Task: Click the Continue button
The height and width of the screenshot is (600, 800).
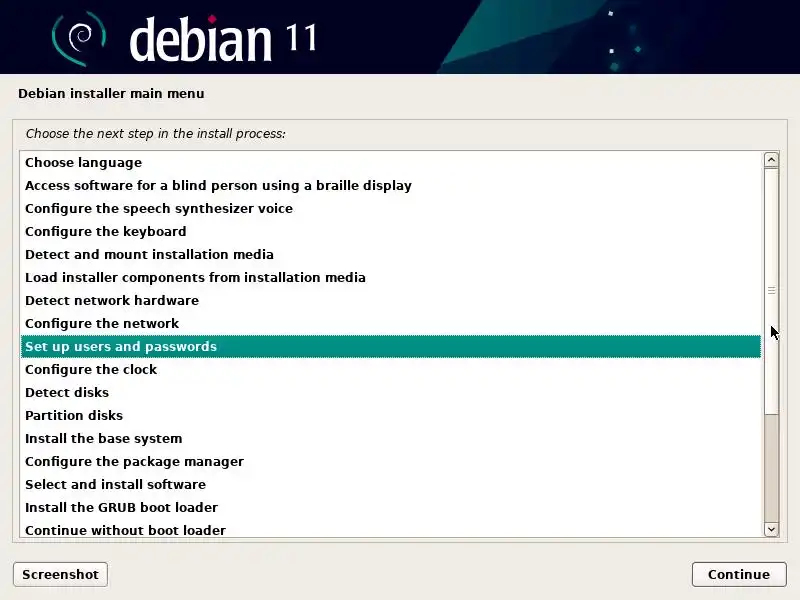Action: (x=739, y=574)
